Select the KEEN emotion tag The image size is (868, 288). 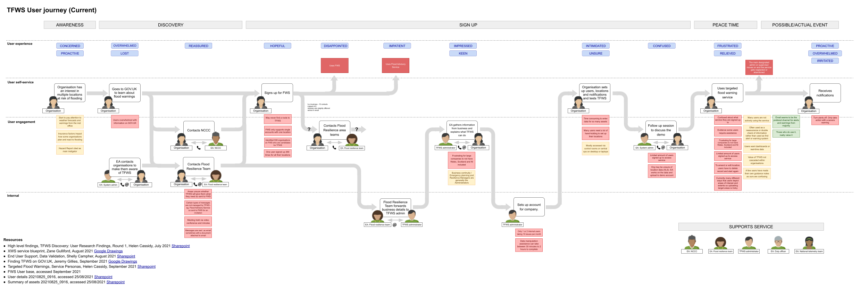tap(463, 54)
